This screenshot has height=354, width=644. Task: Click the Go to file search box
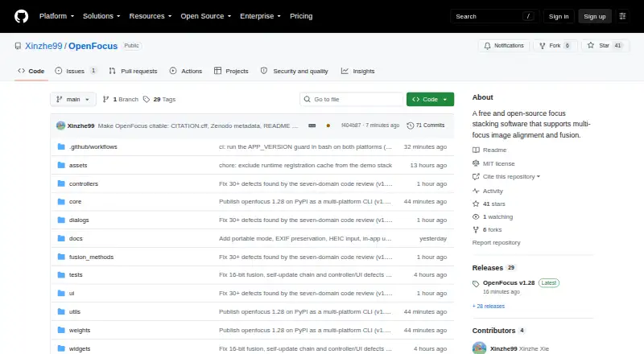351,100
